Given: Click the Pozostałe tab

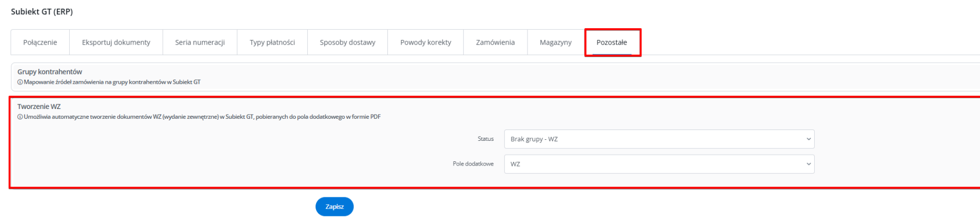Looking at the screenshot, I should coord(612,42).
